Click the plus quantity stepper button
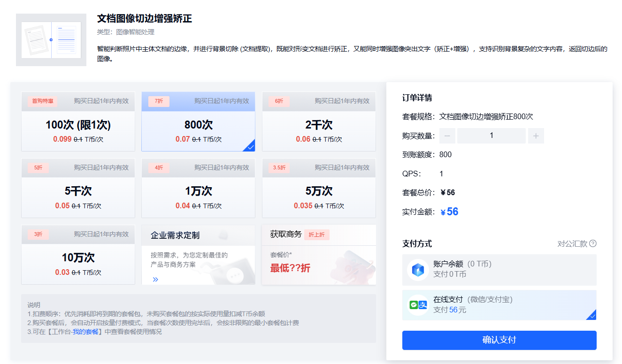Screen dimensions: 622x364 536,136
